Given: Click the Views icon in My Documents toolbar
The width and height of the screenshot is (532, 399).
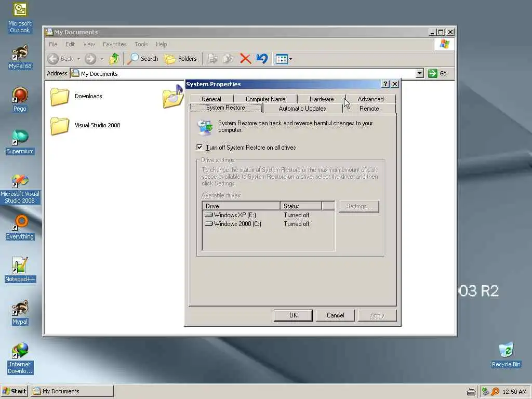Looking at the screenshot, I should point(282,59).
